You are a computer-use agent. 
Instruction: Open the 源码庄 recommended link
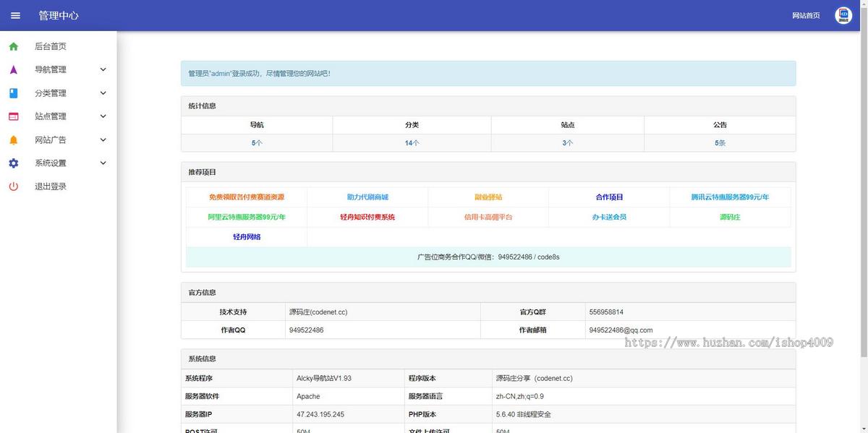coord(730,217)
